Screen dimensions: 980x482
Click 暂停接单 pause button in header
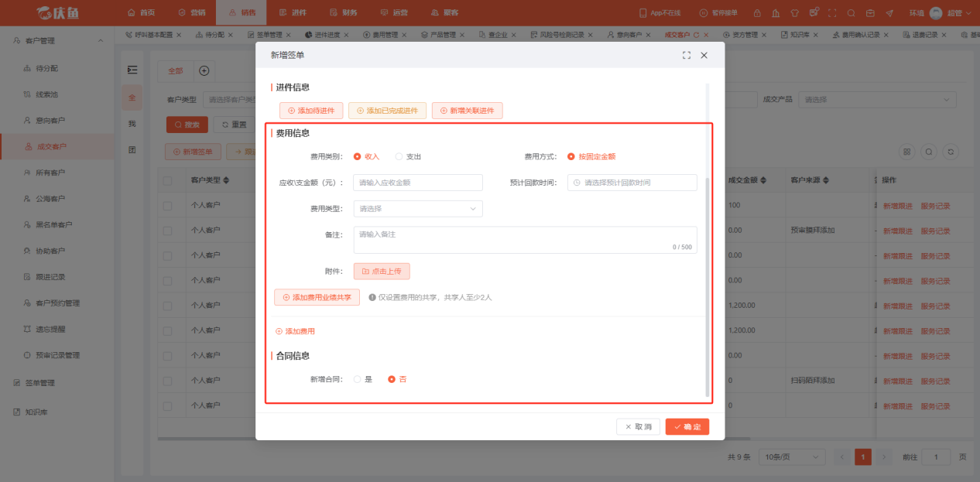[x=718, y=13]
